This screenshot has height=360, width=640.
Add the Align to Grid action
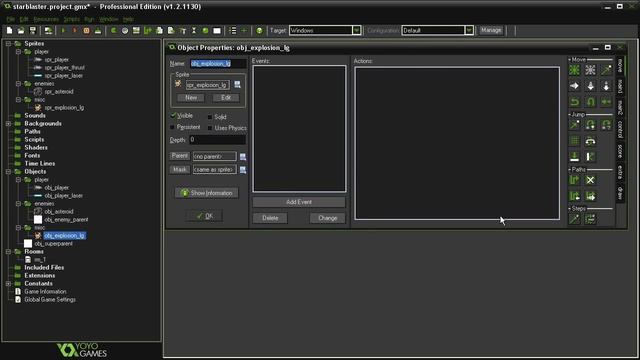coord(574,141)
